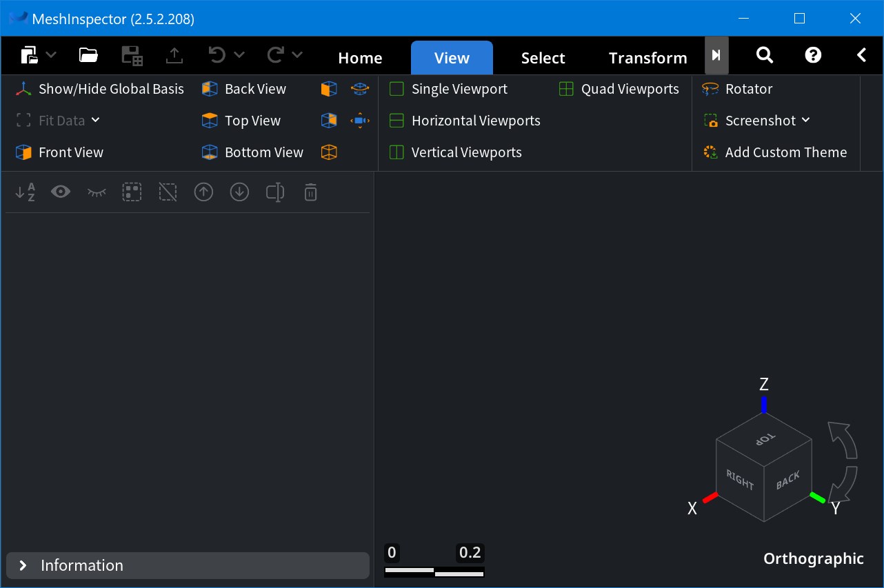Expand the Information panel

pos(188,565)
